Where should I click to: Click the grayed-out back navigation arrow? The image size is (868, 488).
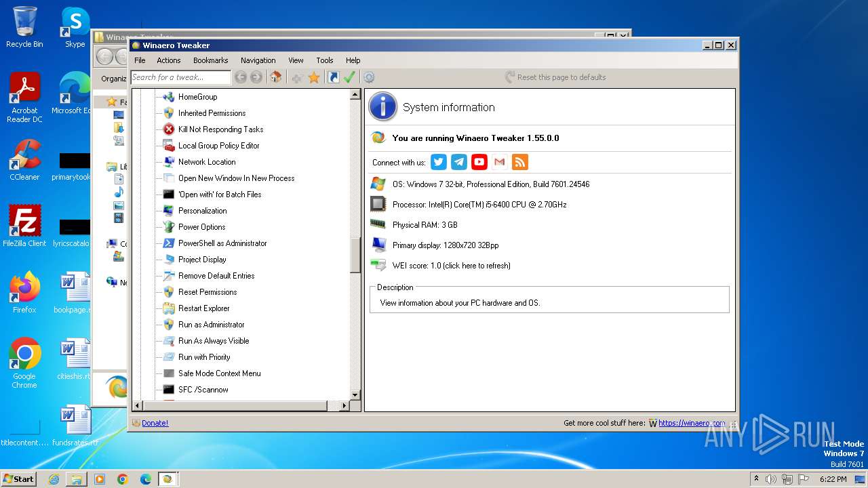click(x=241, y=77)
